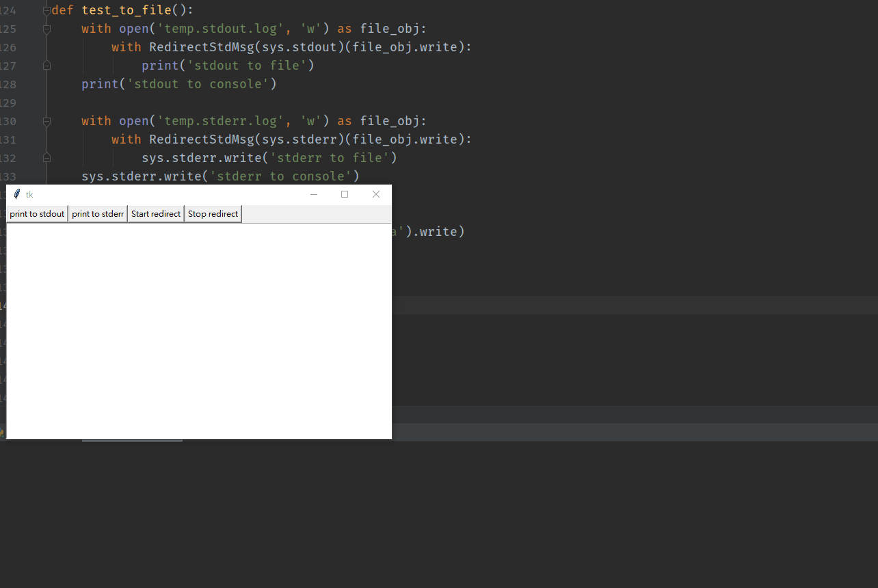Close the tk window
878x588 pixels.
375,194
